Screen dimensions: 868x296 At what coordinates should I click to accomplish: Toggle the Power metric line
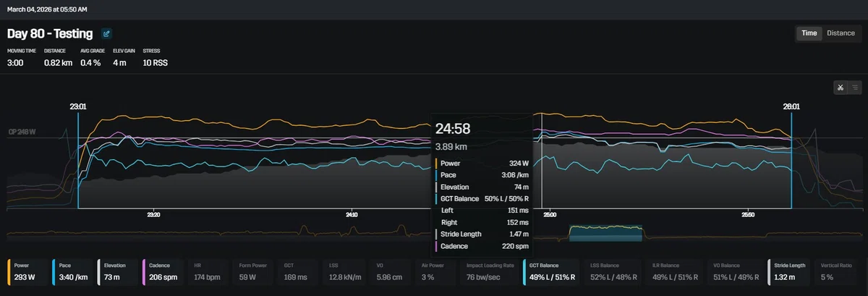coord(27,271)
